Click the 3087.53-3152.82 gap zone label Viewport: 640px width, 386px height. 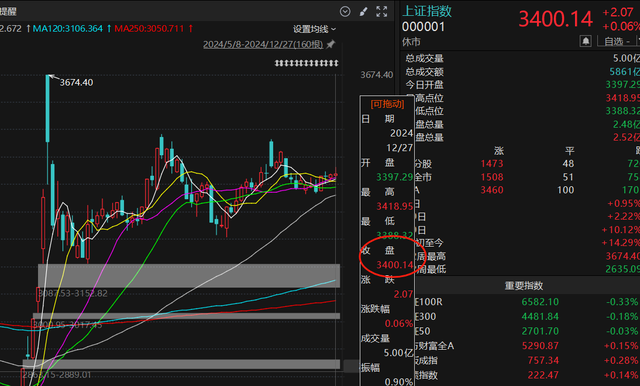(x=73, y=293)
